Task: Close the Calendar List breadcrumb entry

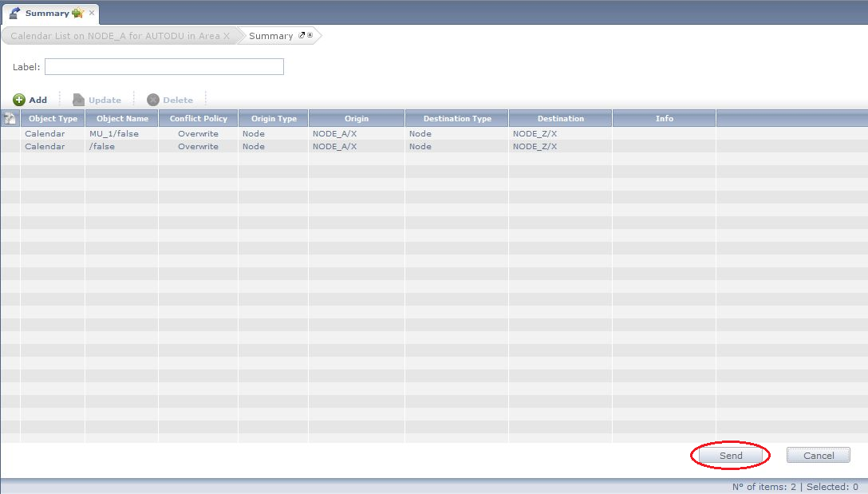Action: 227,35
